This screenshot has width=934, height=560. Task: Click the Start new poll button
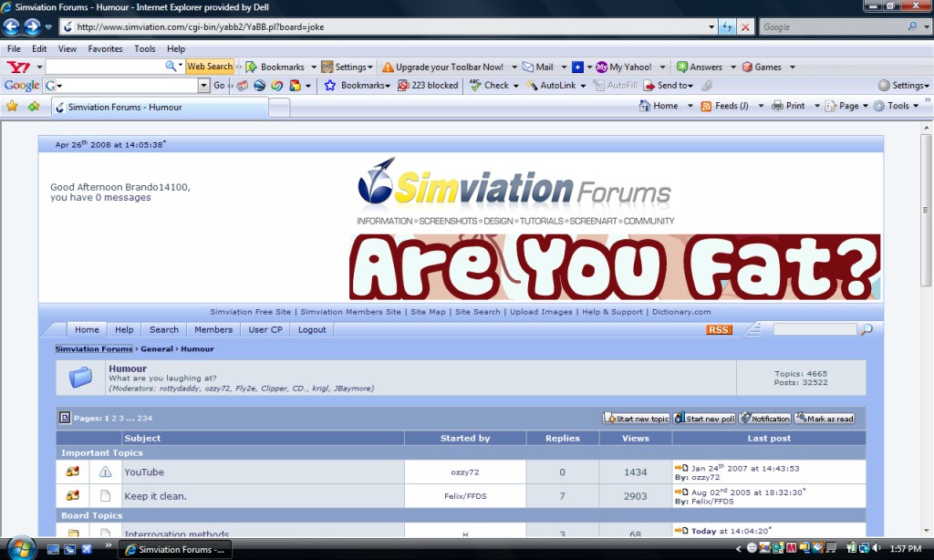coord(705,419)
